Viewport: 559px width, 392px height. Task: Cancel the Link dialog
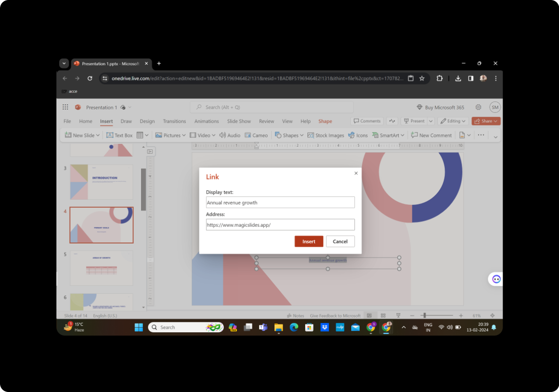pos(340,241)
